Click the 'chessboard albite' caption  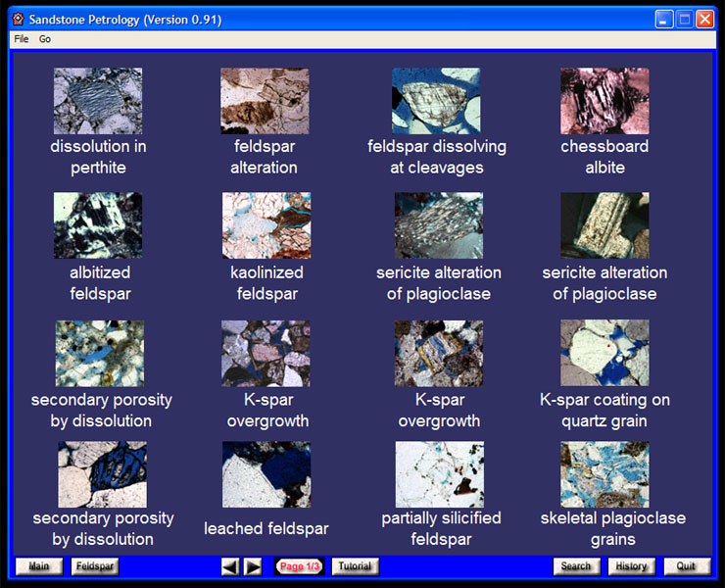click(x=604, y=157)
